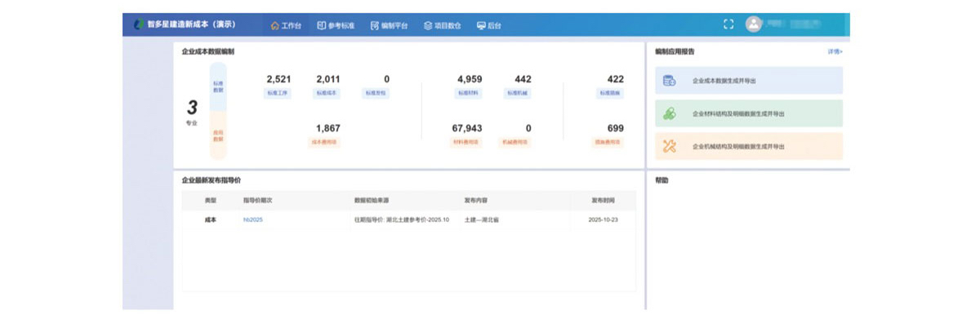
Task: Open the user avatar profile icon
Action: 753,24
